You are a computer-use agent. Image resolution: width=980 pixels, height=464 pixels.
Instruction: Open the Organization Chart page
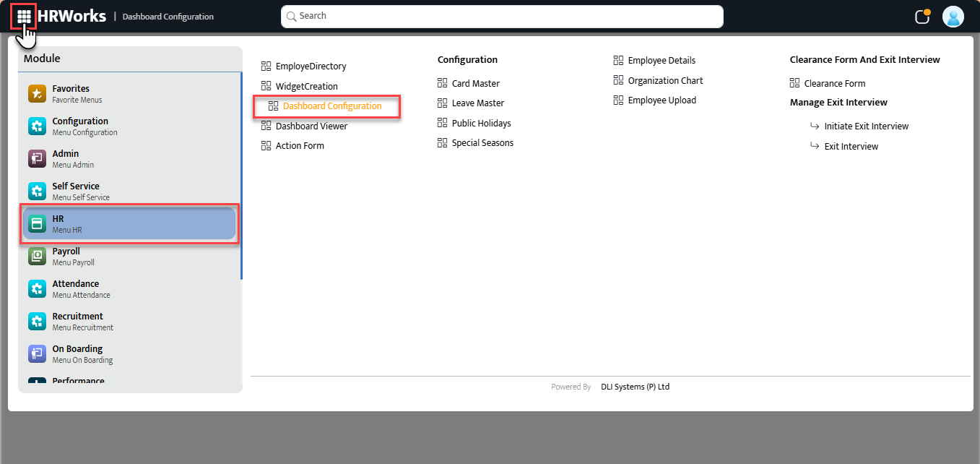(665, 81)
